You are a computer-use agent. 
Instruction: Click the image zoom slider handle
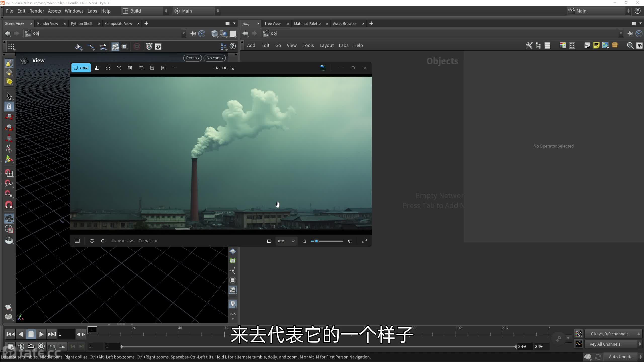point(316,241)
